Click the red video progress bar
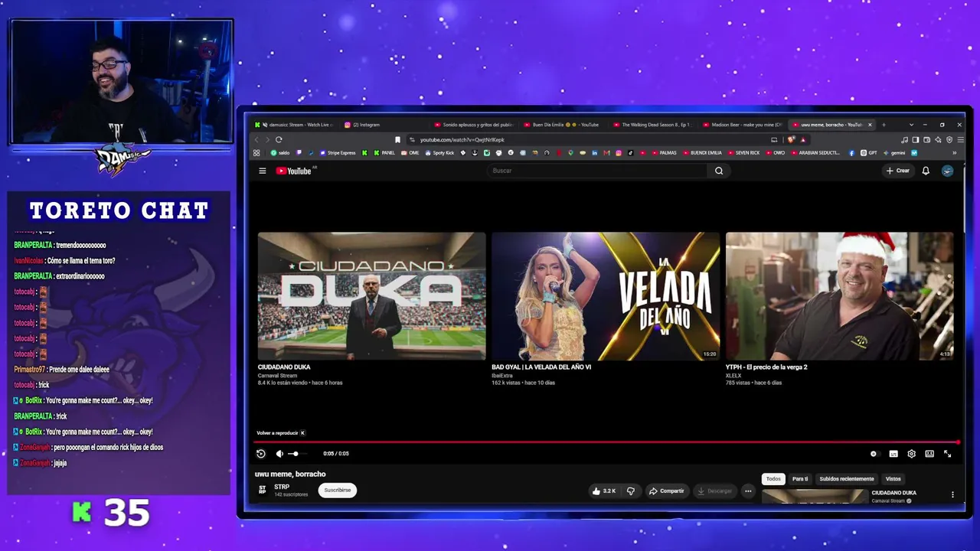Viewport: 980px width, 551px height. coord(606,442)
